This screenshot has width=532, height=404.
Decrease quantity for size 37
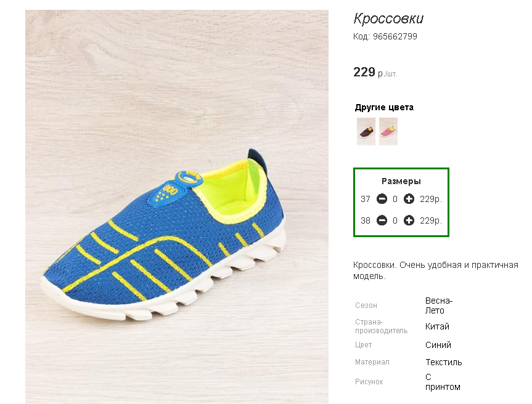coord(382,199)
